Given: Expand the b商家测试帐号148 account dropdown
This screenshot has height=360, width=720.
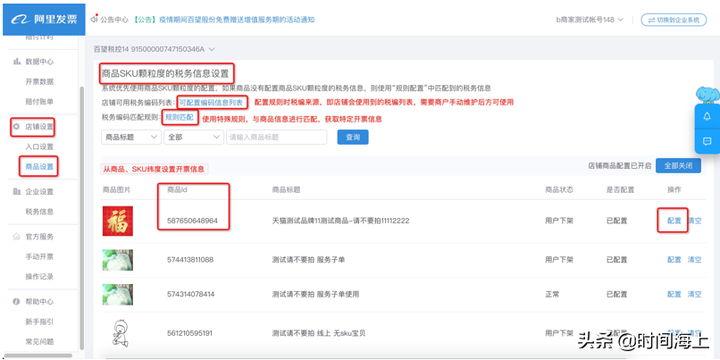Looking at the screenshot, I should tap(590, 20).
